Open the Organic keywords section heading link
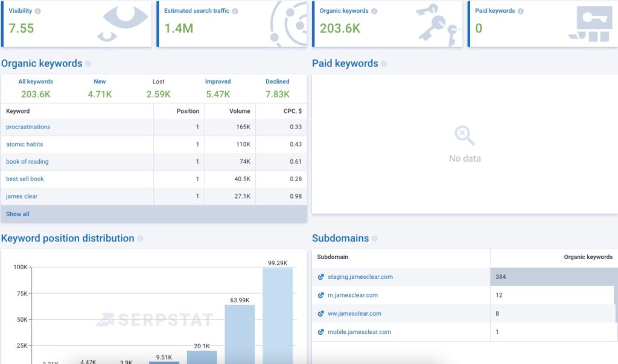Viewport: 618px width, 364px height. pyautogui.click(x=42, y=63)
